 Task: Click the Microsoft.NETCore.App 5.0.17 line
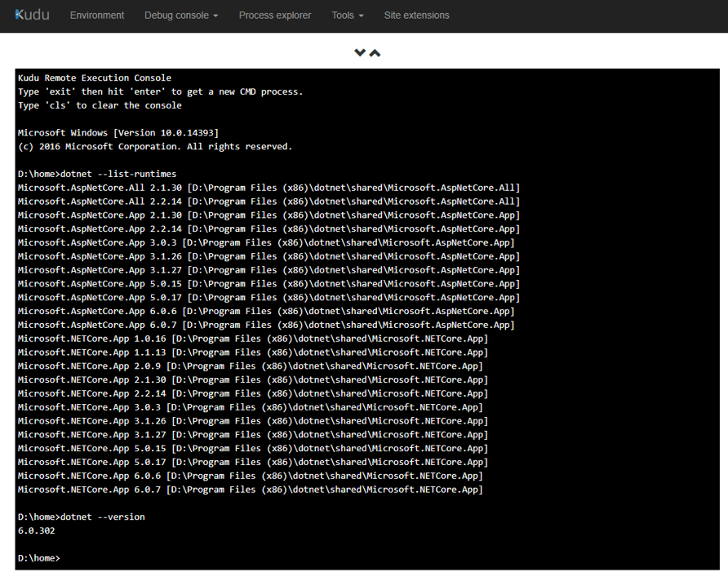253,462
